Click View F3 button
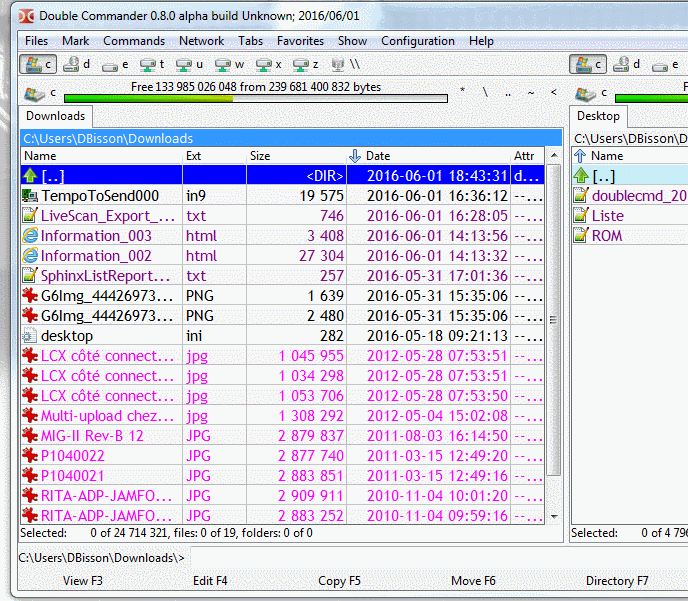This screenshot has width=688, height=601. point(83,581)
